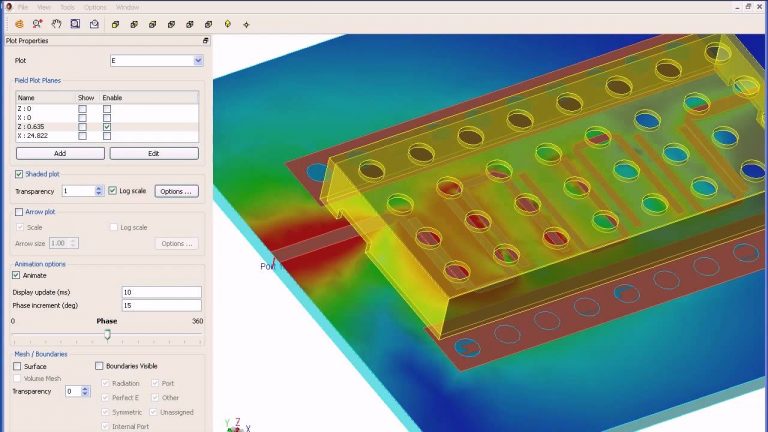Uncheck the Animate option

pyautogui.click(x=16, y=275)
